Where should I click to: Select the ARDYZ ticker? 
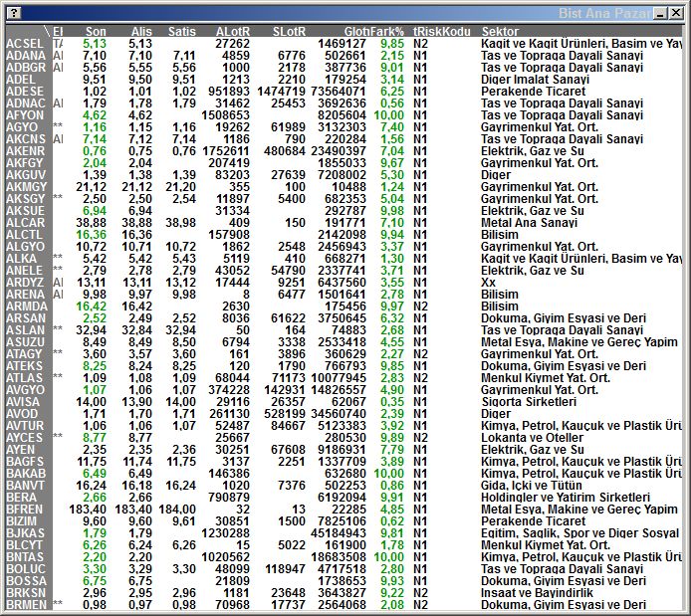26,283
